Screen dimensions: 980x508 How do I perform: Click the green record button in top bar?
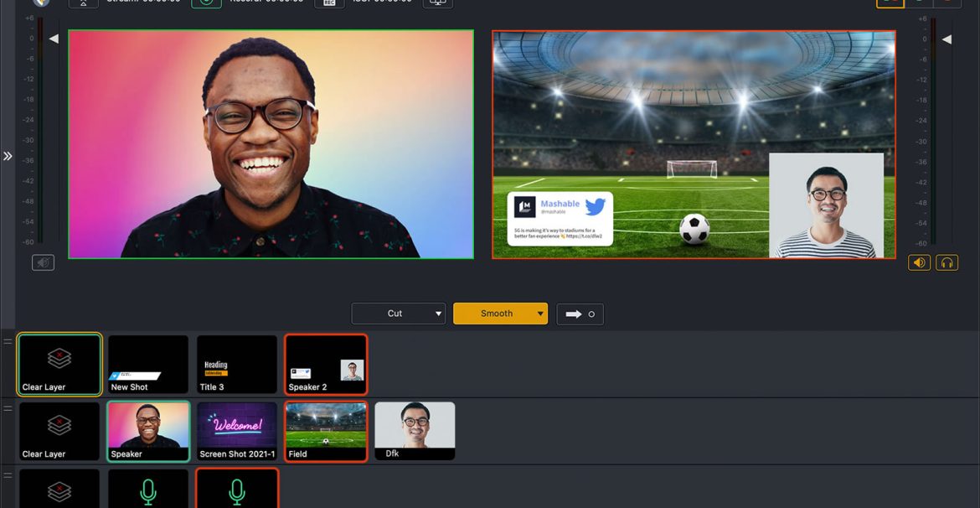206,3
